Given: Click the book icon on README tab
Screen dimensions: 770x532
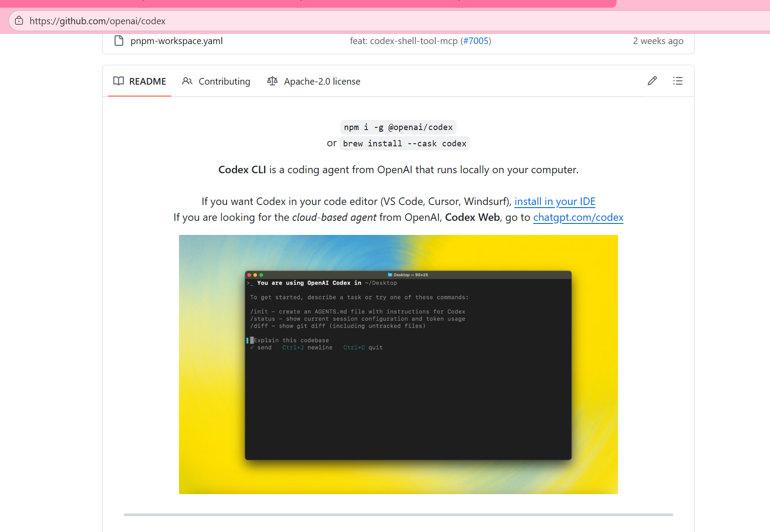Looking at the screenshot, I should pyautogui.click(x=119, y=81).
